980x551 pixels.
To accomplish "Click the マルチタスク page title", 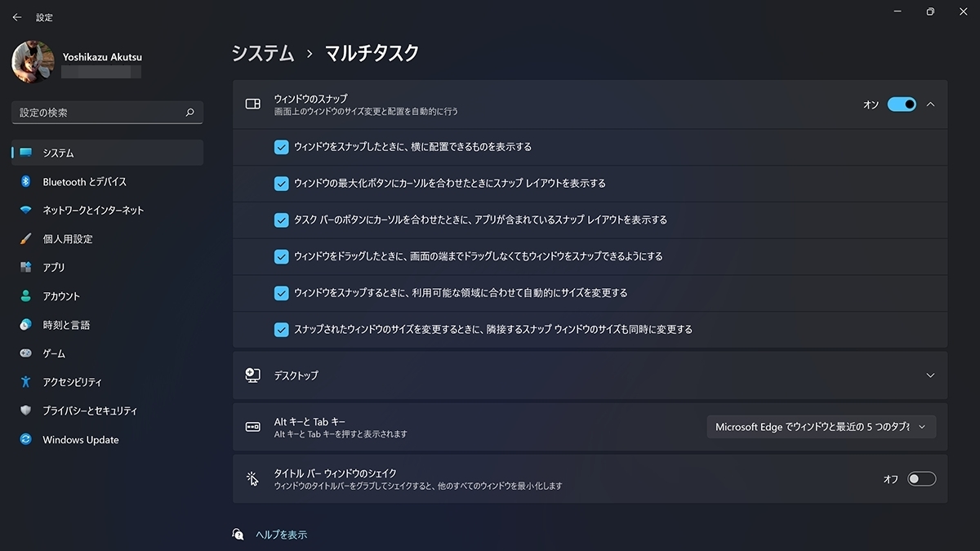I will coord(372,53).
